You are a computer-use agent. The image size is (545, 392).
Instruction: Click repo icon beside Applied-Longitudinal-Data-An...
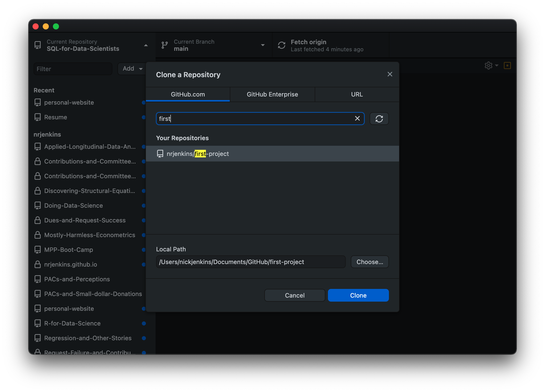[x=38, y=146]
